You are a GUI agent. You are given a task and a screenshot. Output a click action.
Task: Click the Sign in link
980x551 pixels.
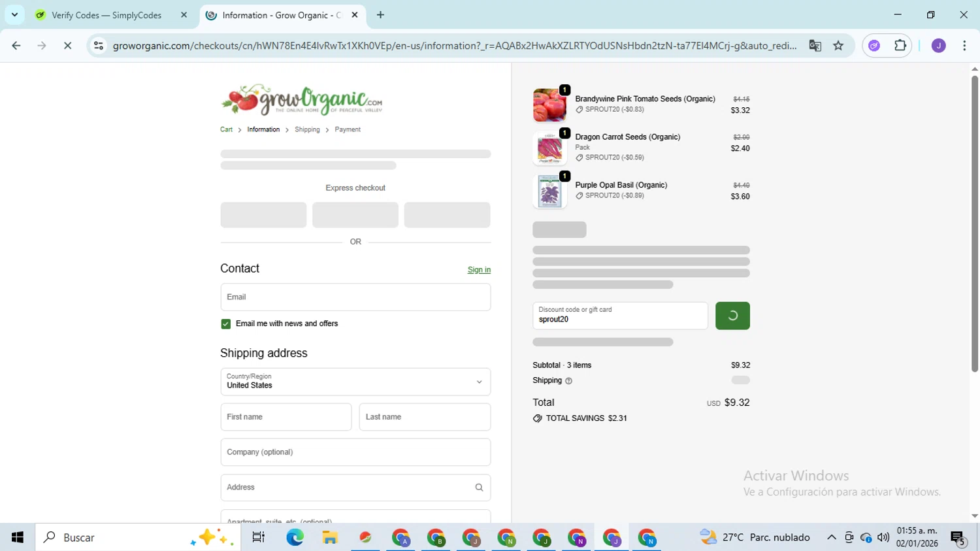coord(479,270)
